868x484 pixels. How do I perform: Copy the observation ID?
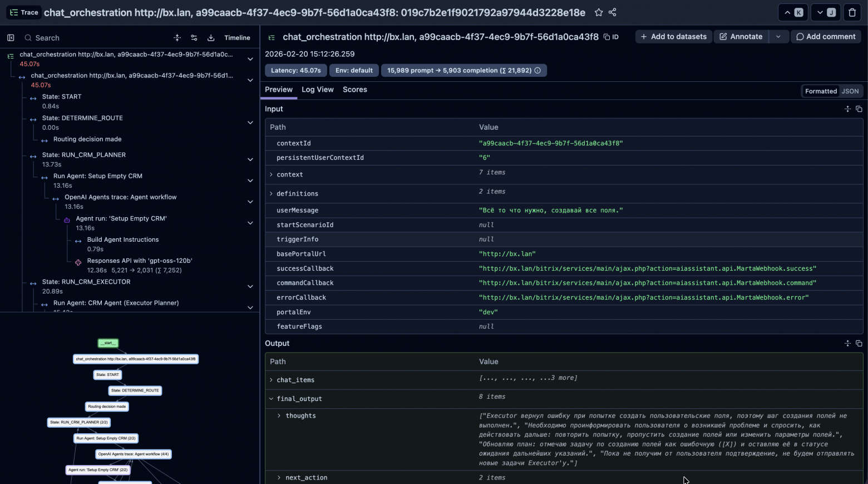(611, 37)
